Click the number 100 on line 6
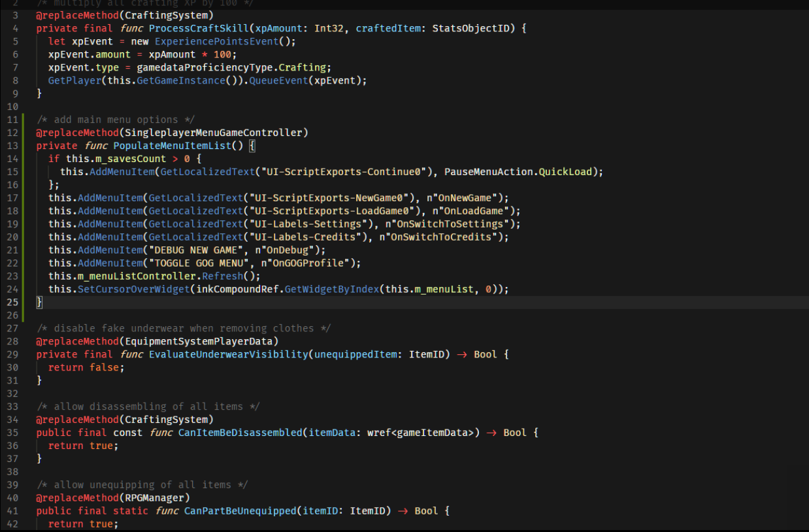 [222, 54]
